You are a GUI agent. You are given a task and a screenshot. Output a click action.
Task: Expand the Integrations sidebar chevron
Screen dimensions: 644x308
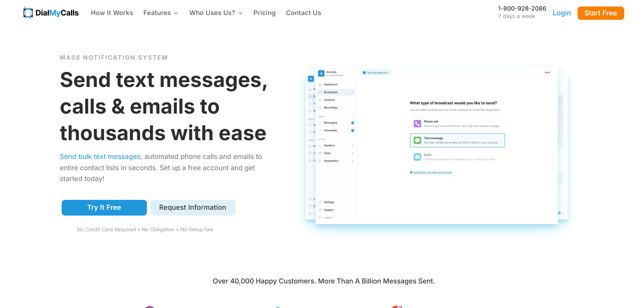(x=352, y=161)
